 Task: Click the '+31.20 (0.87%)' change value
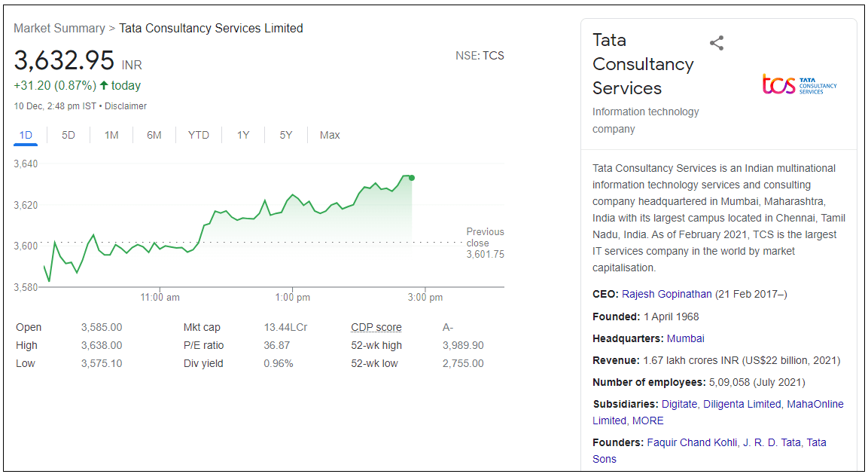pos(55,85)
